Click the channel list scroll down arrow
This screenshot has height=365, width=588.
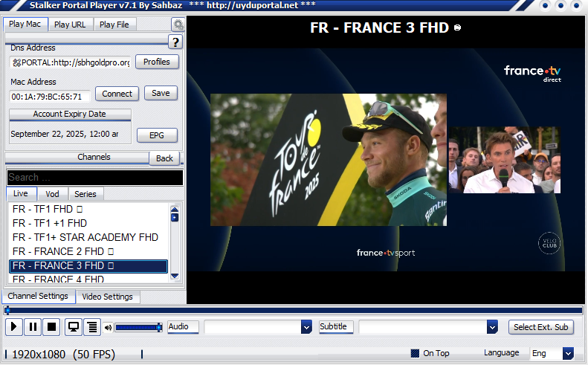pos(175,276)
